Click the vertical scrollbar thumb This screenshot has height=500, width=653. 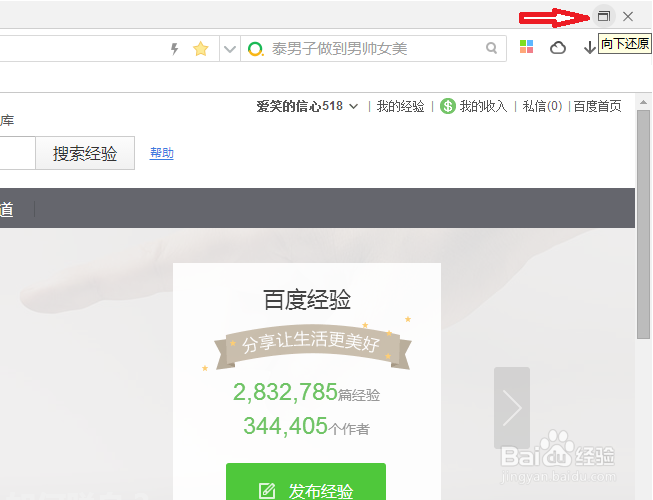point(643,224)
